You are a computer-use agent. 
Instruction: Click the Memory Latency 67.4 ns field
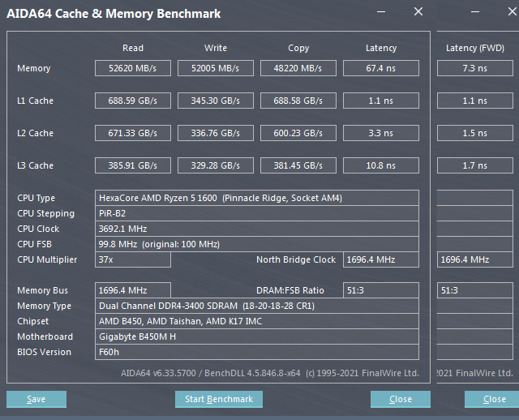click(381, 68)
